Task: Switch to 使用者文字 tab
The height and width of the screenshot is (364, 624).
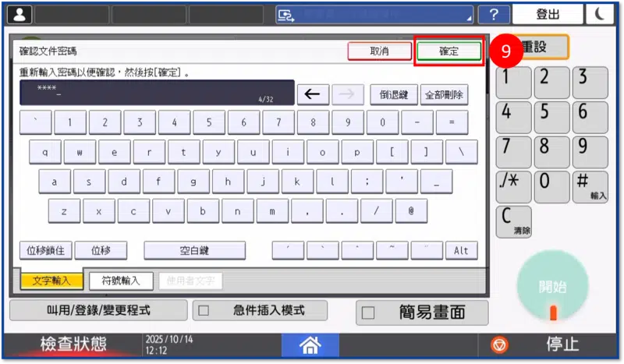Action: (x=190, y=281)
